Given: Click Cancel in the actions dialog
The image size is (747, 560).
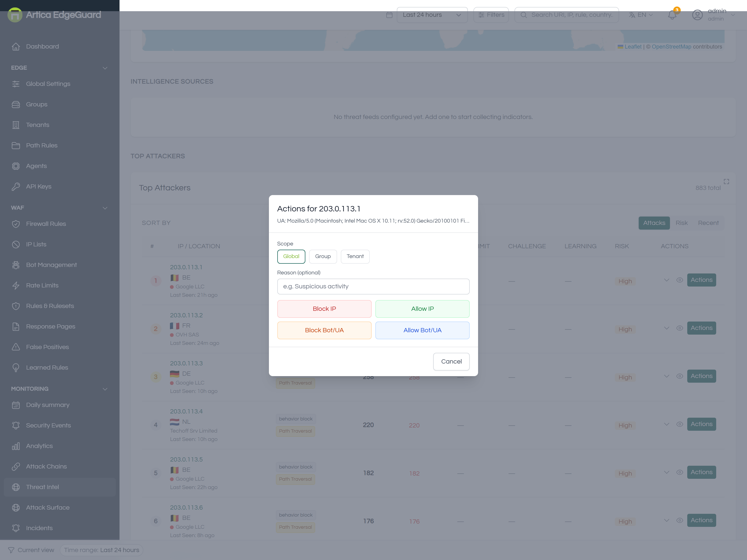Looking at the screenshot, I should coord(451,361).
